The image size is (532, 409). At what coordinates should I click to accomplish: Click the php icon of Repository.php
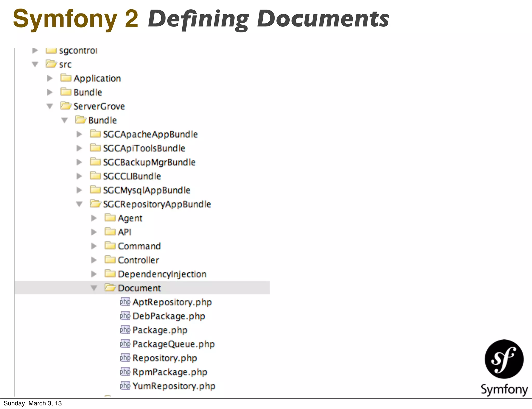point(125,358)
